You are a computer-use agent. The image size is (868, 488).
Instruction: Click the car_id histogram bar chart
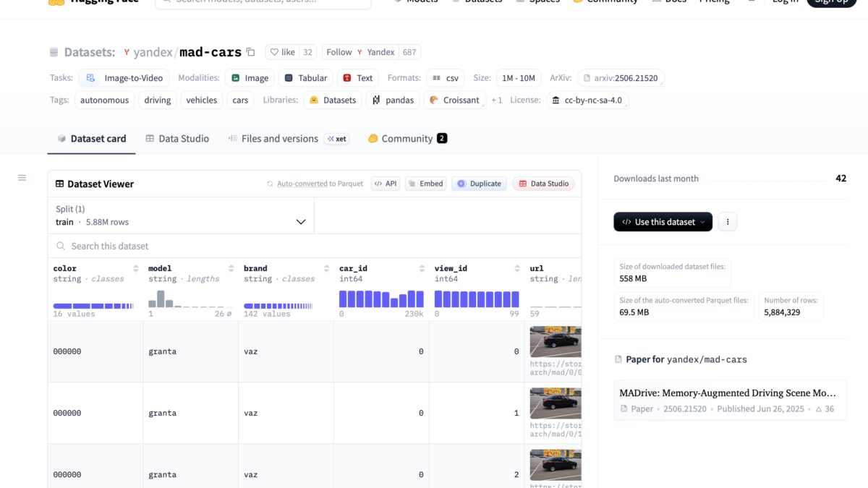381,299
